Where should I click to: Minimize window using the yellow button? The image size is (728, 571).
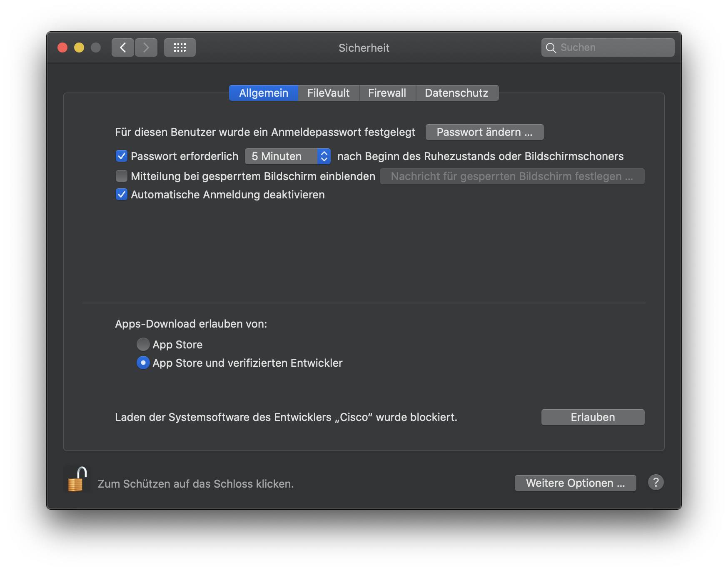[x=79, y=48]
